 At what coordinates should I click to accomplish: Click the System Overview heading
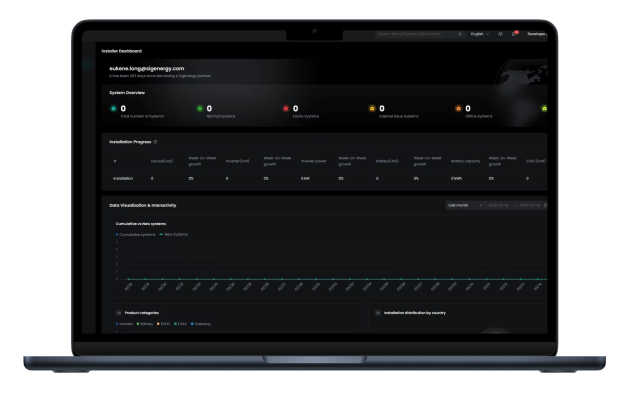click(x=127, y=93)
